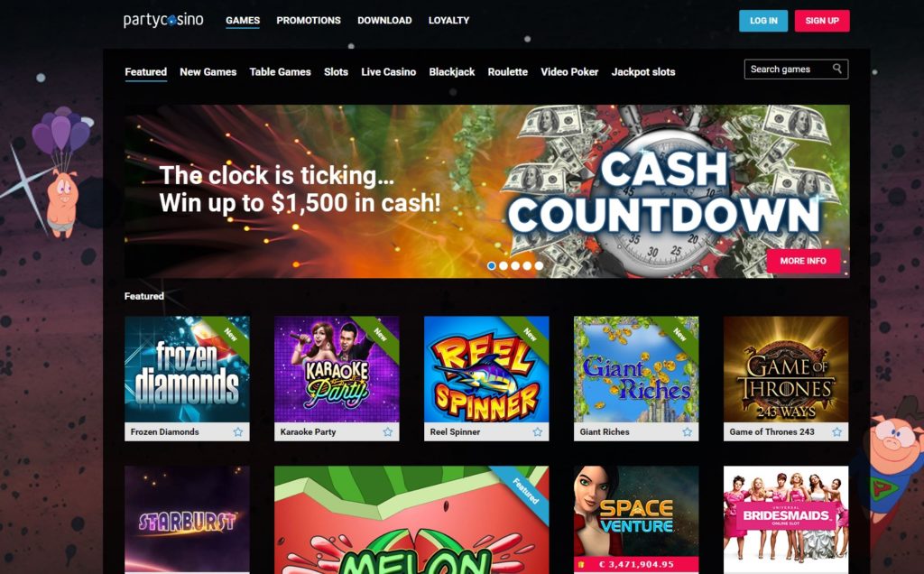Viewport: 924px width, 574px height.
Task: Star the Giant Riches game
Action: point(687,432)
